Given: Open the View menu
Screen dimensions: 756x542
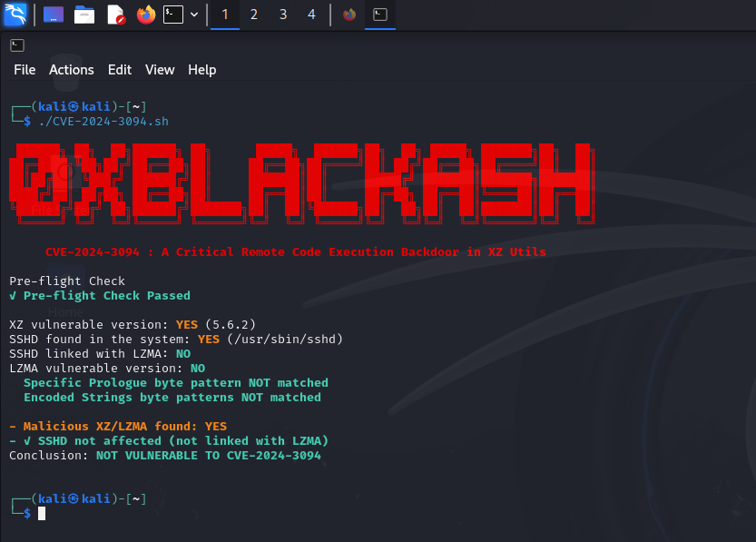Looking at the screenshot, I should click(x=160, y=70).
